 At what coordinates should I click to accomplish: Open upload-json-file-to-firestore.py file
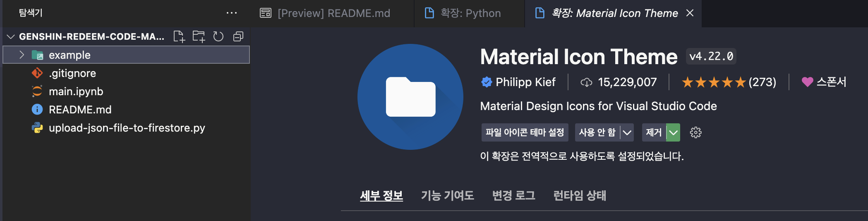pos(127,128)
